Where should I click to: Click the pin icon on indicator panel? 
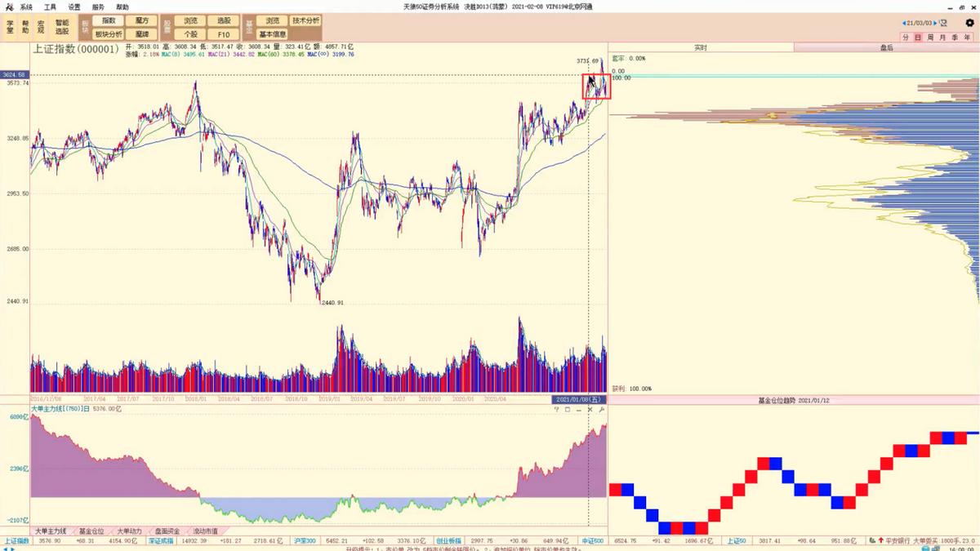602,409
